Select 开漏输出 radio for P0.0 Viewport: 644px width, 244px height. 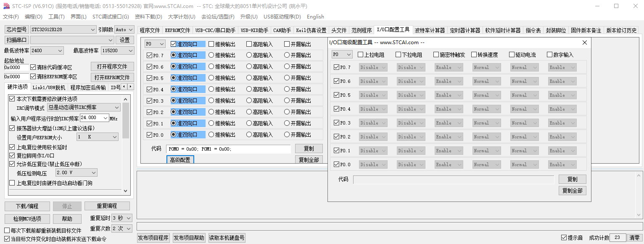(x=287, y=135)
